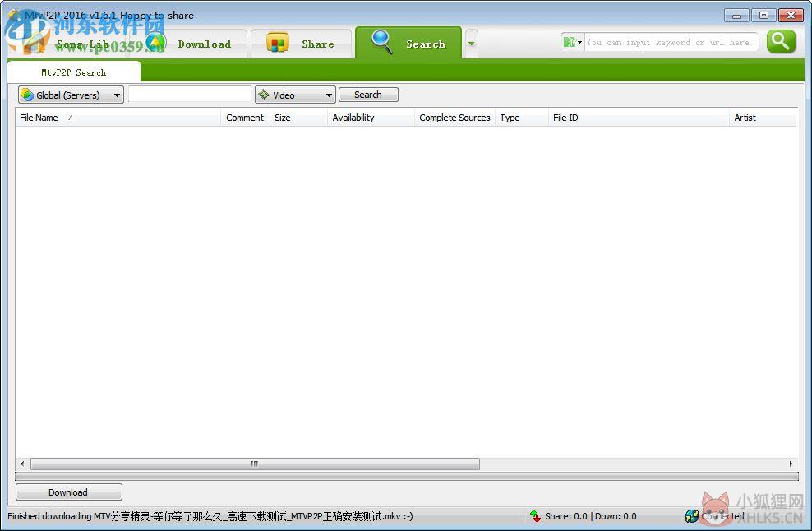The height and width of the screenshot is (531, 812).
Task: Close the MtvP2P window
Action: point(791,15)
